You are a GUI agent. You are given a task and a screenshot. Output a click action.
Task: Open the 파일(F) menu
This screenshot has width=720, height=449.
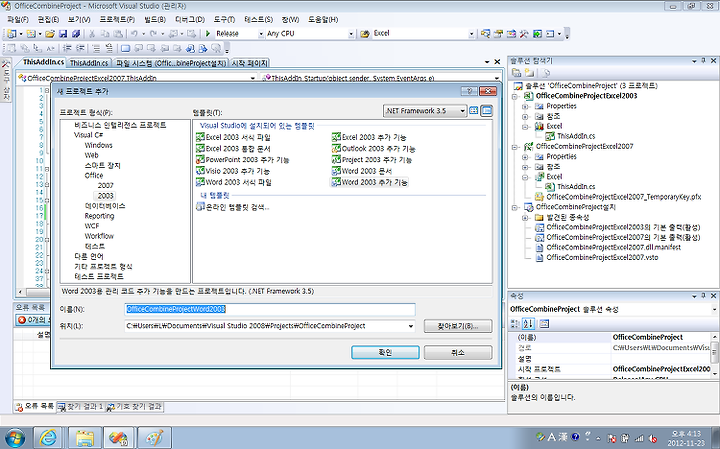(18, 19)
